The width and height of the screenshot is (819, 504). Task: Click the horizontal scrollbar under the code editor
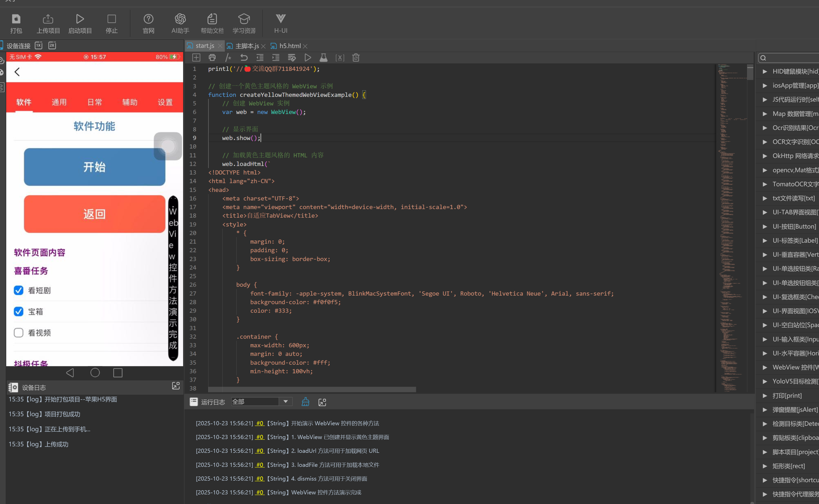[312, 389]
